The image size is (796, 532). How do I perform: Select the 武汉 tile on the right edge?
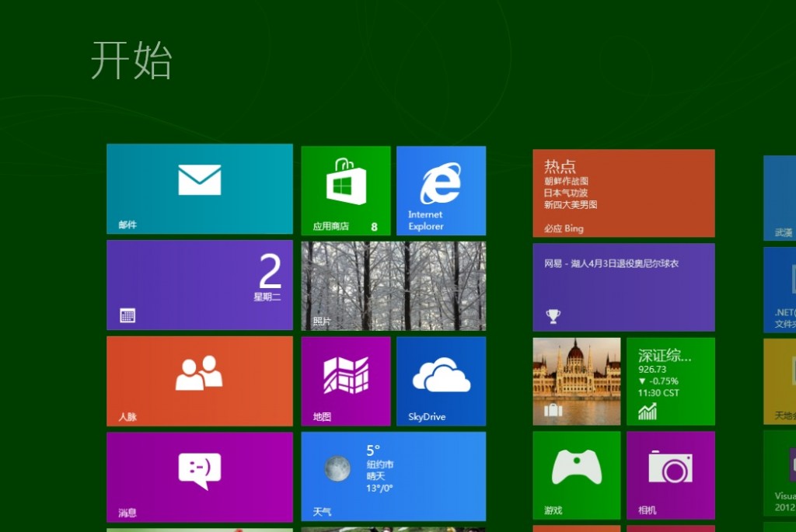click(781, 190)
